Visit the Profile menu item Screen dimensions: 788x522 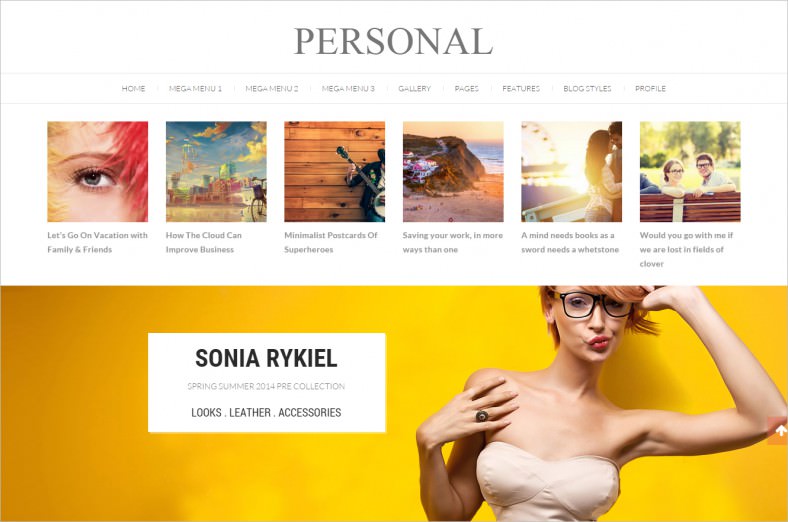[650, 88]
